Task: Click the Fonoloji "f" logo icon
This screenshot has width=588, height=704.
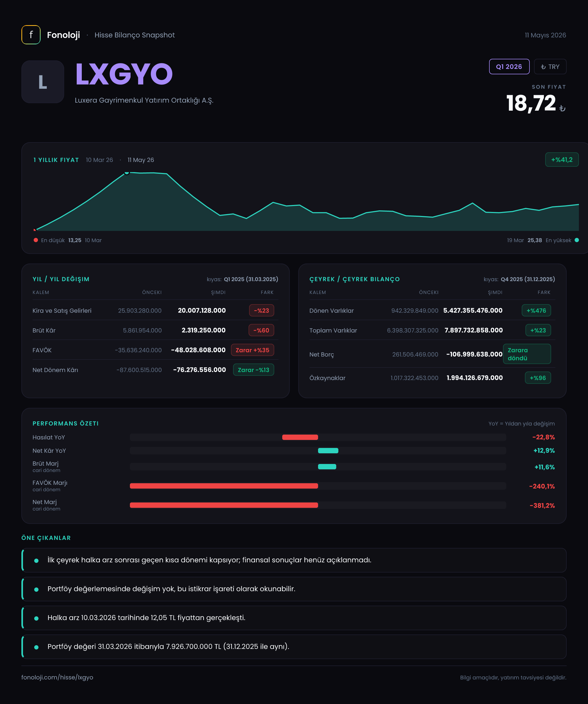Action: pyautogui.click(x=31, y=35)
